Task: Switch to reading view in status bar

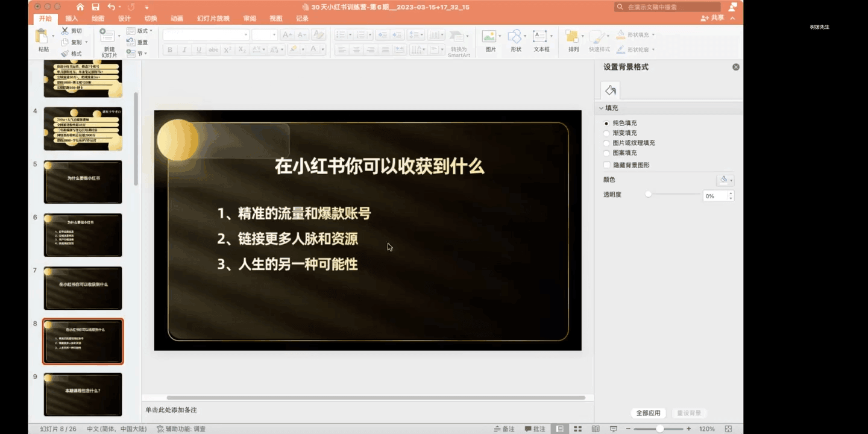Action: (x=596, y=429)
